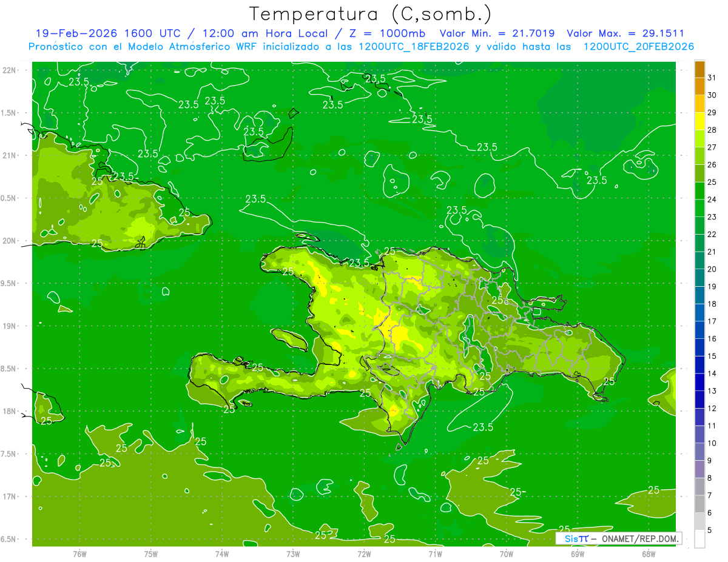Click the valid-until time '1200UTC_20FEB2026'
728x562 pixels.
639,47
